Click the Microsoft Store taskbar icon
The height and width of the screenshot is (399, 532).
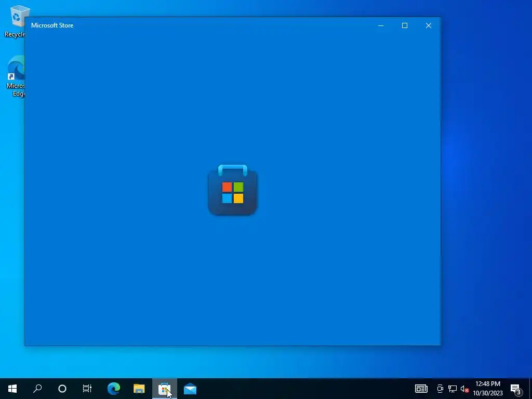(165, 389)
